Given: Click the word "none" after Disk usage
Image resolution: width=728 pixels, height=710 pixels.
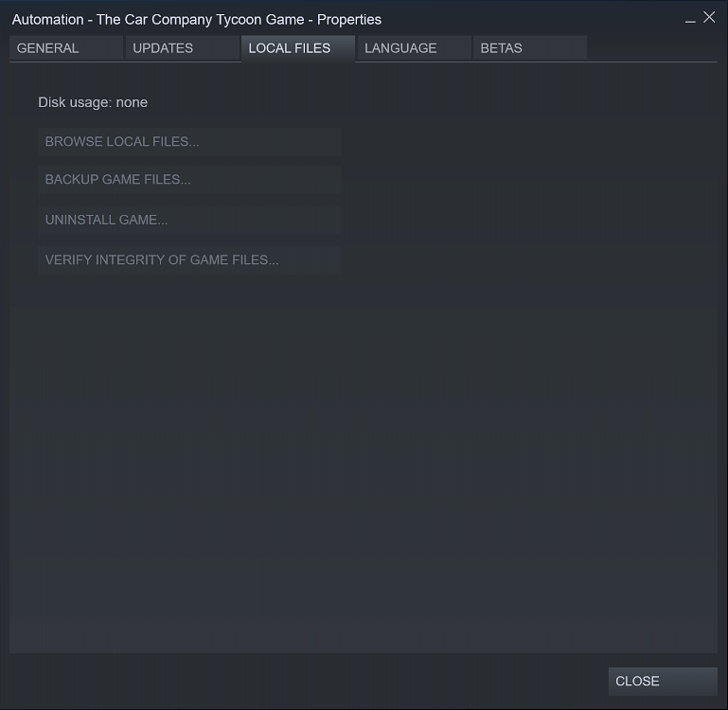Looking at the screenshot, I should [x=132, y=102].
